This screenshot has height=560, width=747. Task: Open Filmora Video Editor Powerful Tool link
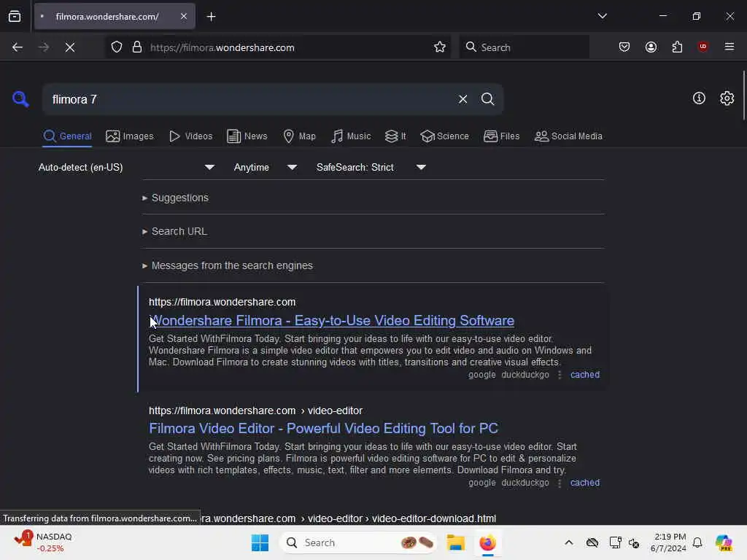(323, 428)
